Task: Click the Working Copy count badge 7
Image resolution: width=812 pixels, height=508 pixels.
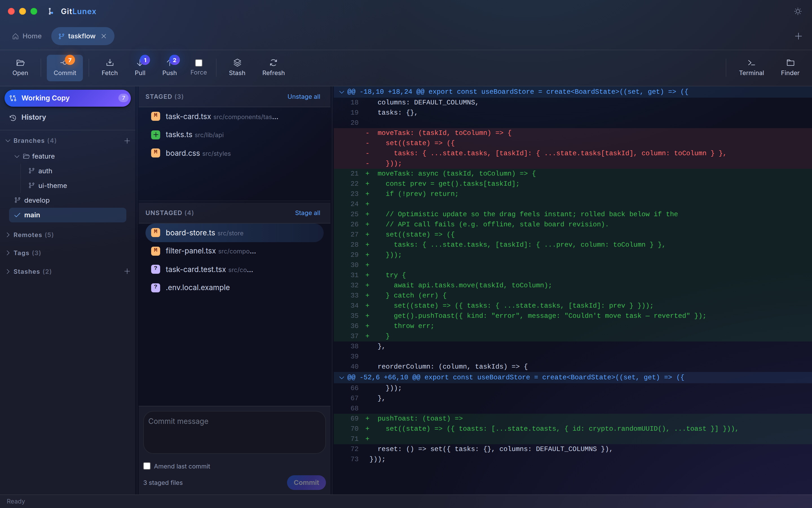Action: click(123, 98)
